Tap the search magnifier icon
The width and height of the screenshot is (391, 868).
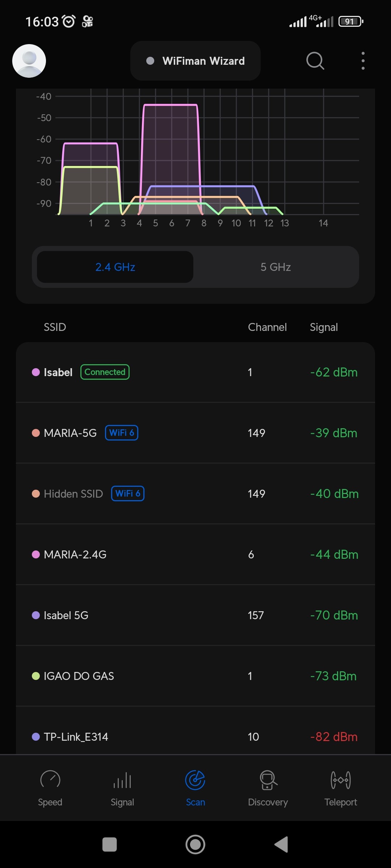point(315,61)
